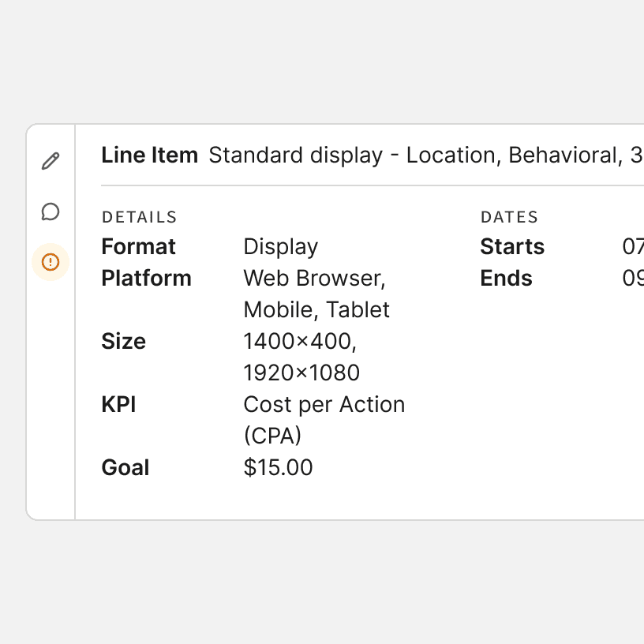
Task: Select the "1400×400, 1920×1080" size value
Action: click(301, 357)
